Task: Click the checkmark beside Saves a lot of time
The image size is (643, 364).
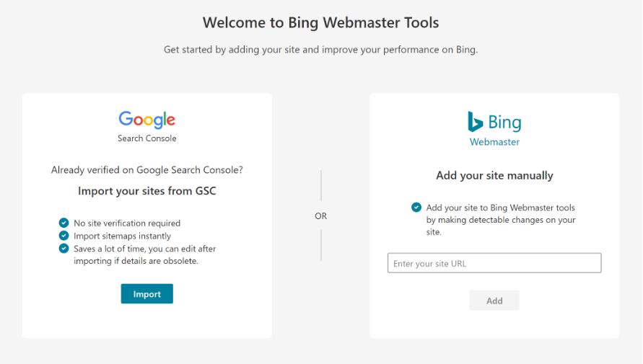Action: click(x=64, y=248)
